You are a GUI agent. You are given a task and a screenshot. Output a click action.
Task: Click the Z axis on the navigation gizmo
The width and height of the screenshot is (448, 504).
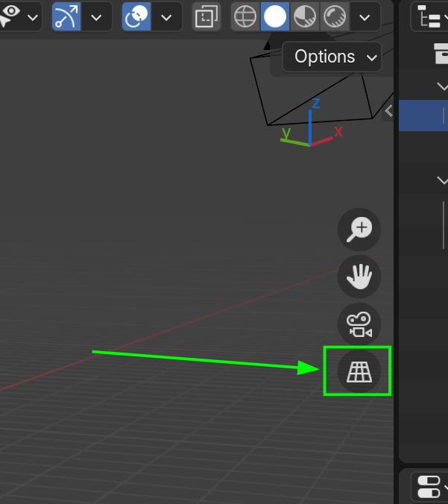pos(315,104)
